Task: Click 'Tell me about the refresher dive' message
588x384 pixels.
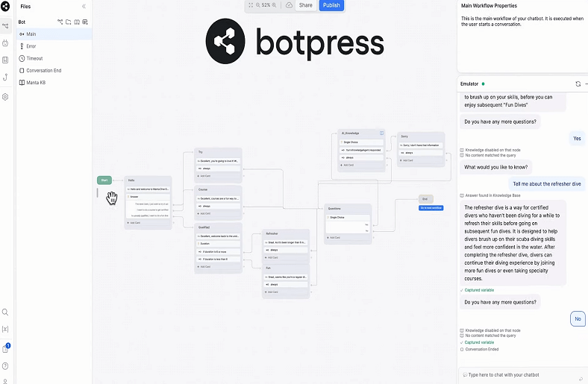Action: pos(547,184)
